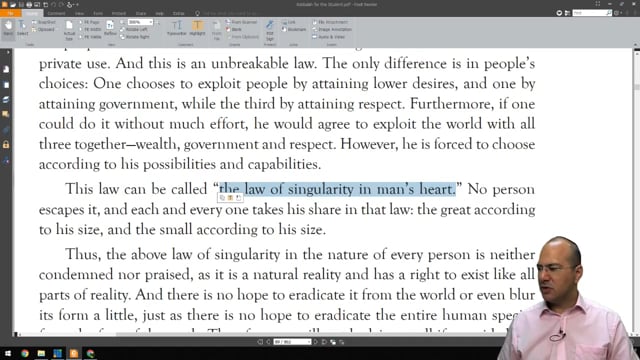The height and width of the screenshot is (360, 640).
Task: Open the File menu tab
Action: (10, 13)
